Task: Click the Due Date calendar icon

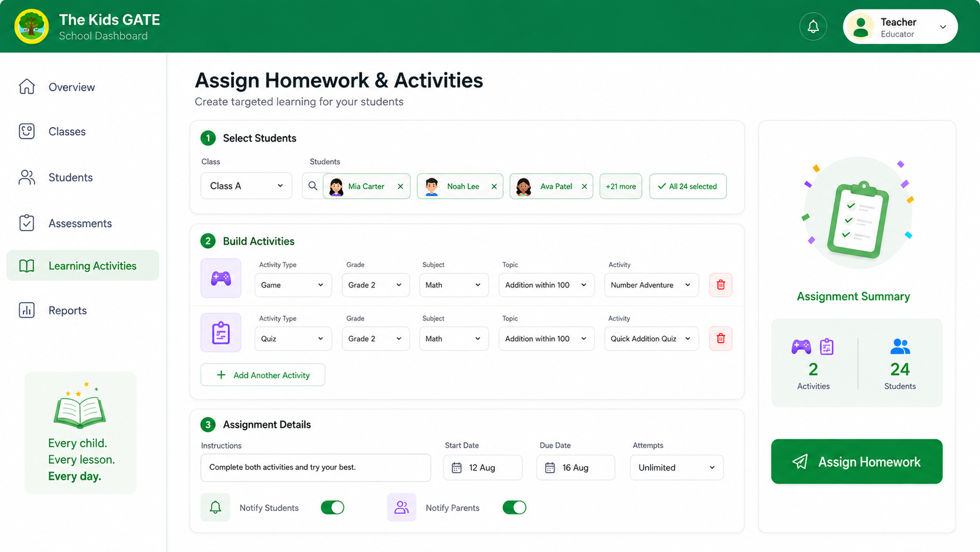Action: click(550, 468)
